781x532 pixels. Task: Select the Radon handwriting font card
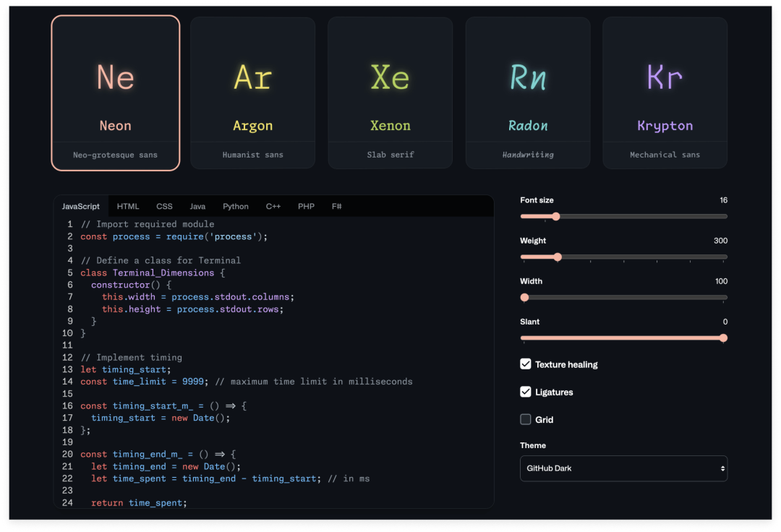click(528, 93)
